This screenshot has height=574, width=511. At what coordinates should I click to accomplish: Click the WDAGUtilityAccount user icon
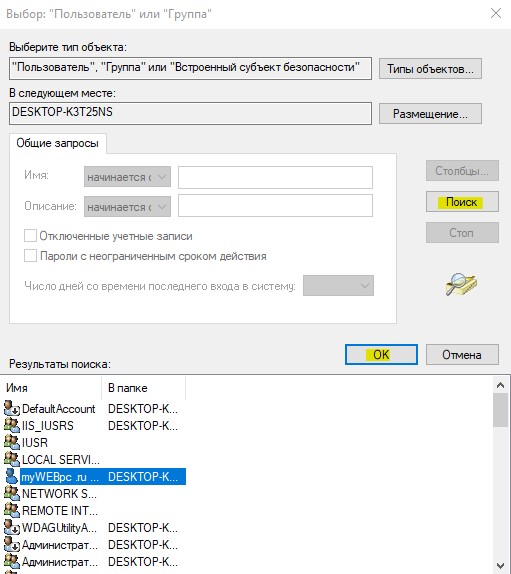click(12, 527)
